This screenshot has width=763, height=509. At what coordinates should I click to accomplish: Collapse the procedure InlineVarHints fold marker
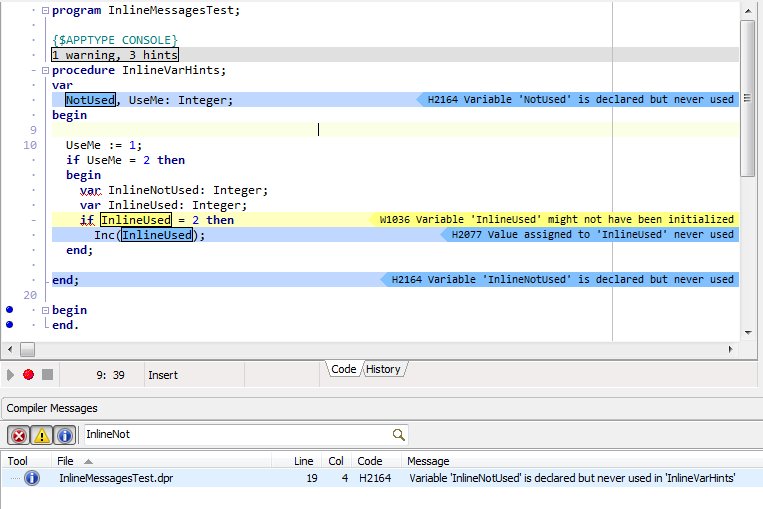tap(45, 70)
